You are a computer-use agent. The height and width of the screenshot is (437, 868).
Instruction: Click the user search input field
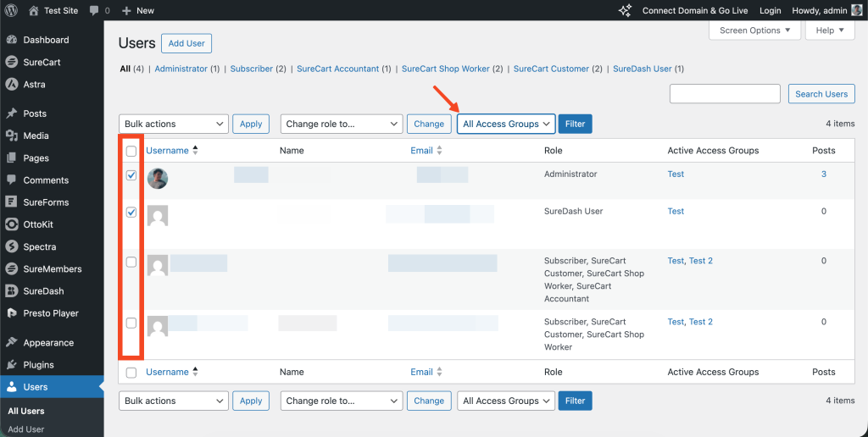pyautogui.click(x=725, y=94)
